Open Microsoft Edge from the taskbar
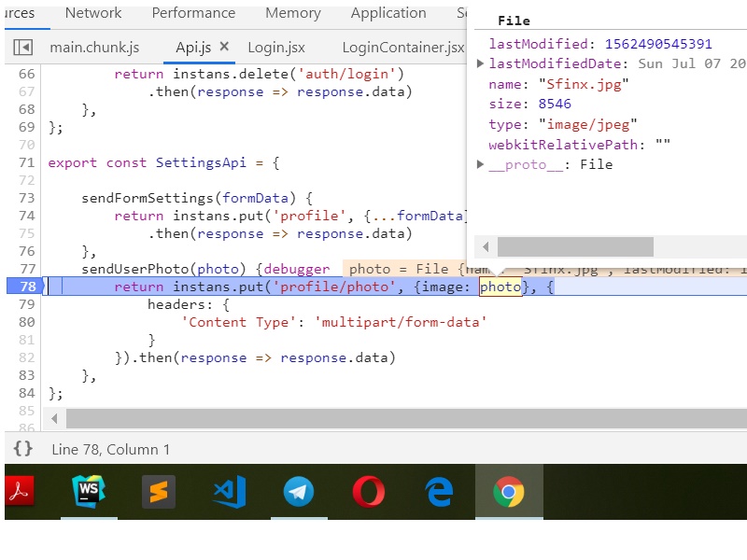Screen dimensions: 747x560 point(439,491)
